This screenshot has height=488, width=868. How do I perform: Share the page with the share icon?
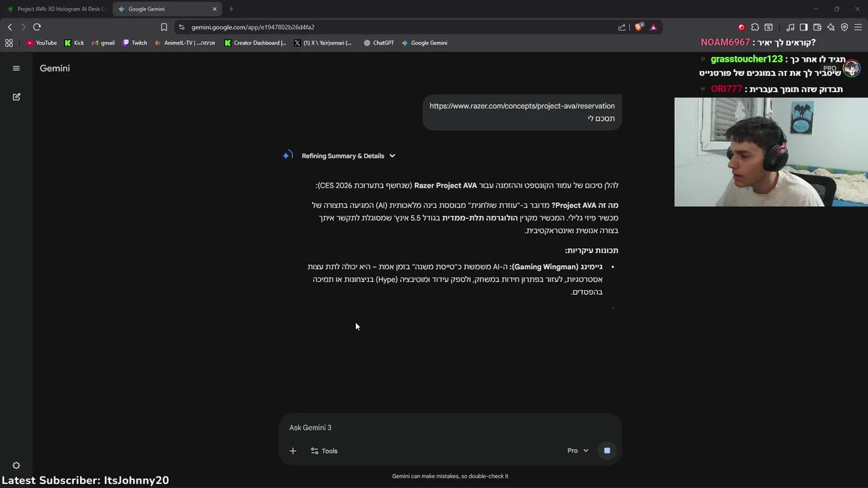(622, 27)
